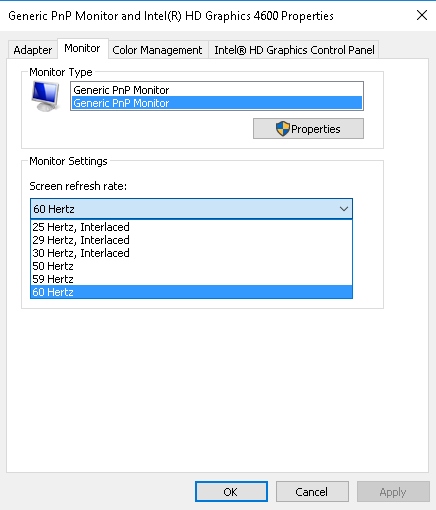The width and height of the screenshot is (436, 510).
Task: Click the monitor icon in Monitor Type
Action: [x=46, y=96]
